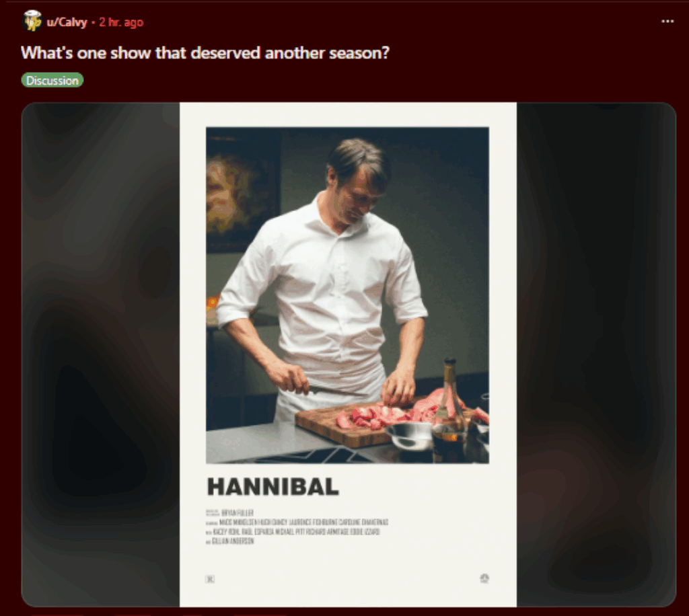689x616 pixels.
Task: Click the Bryan Fuller credit line
Action: click(x=230, y=512)
